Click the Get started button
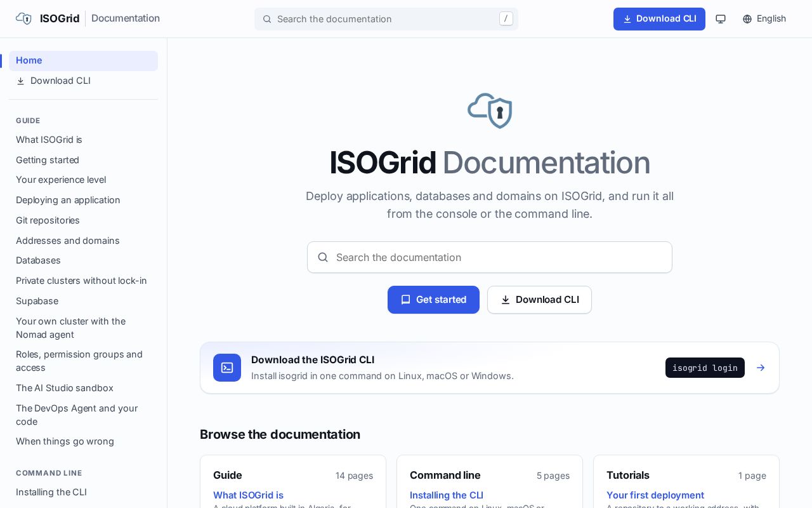This screenshot has width=812, height=508. (433, 300)
